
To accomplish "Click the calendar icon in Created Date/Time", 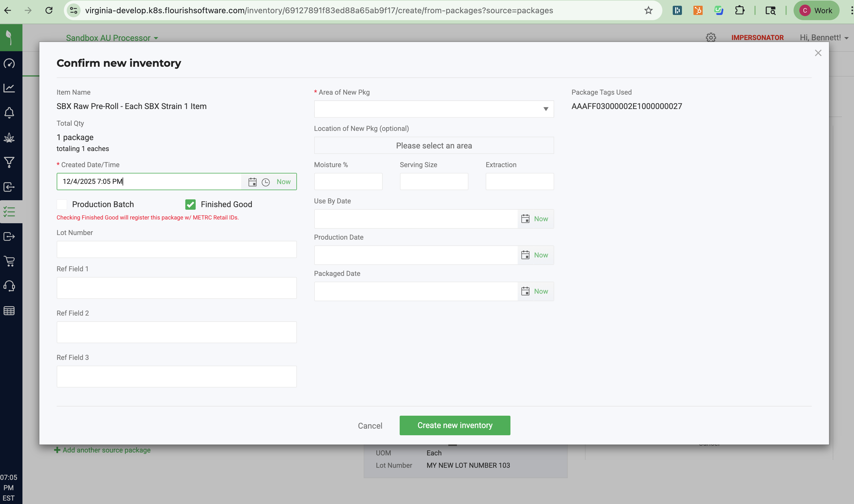I will pos(252,182).
